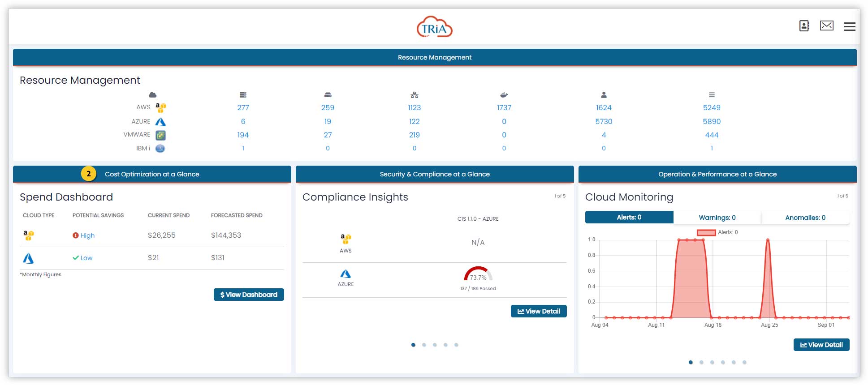
Task: Open Azure users count 5730
Action: click(x=604, y=121)
